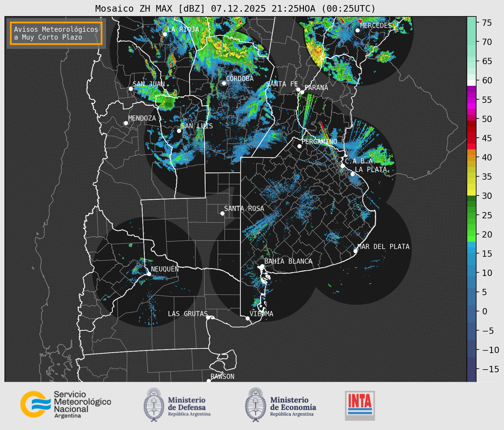Click the Bahía Blanca city marker
504x430 pixels.
[262, 266]
